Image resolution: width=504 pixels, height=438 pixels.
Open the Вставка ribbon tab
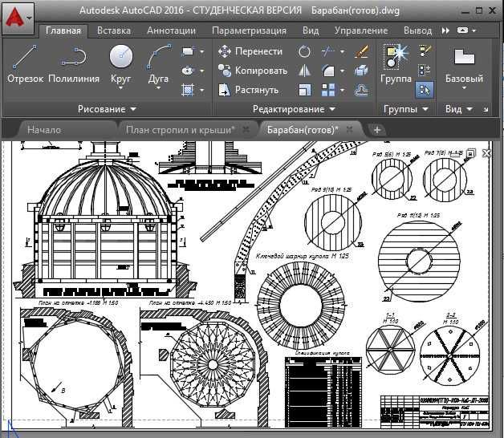click(x=114, y=30)
